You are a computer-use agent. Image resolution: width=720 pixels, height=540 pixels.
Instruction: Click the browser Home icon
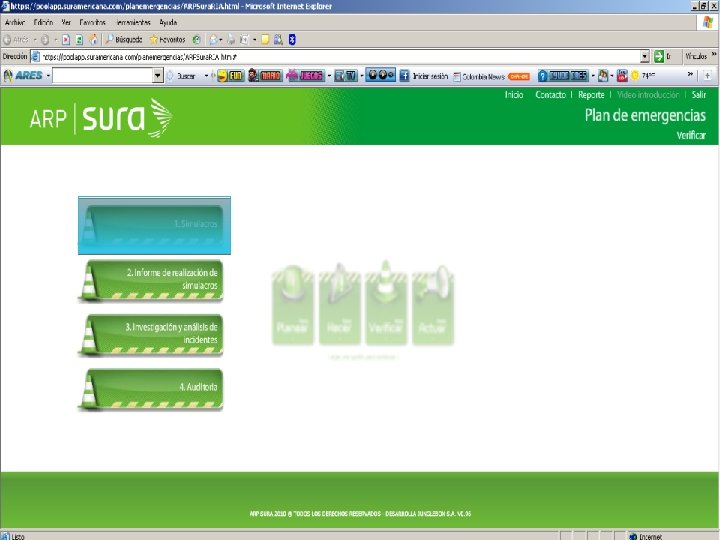point(93,40)
